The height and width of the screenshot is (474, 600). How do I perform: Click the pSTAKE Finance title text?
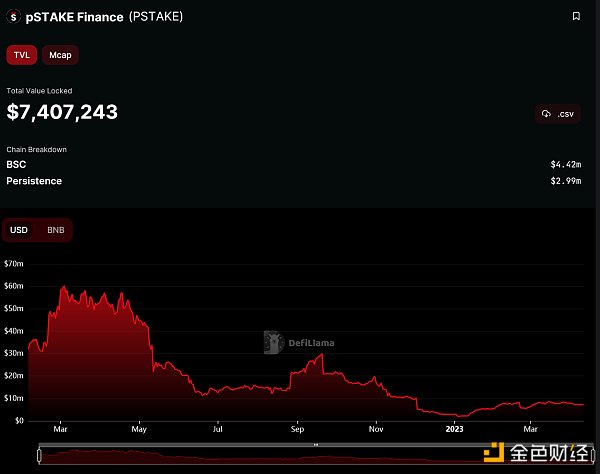point(74,17)
